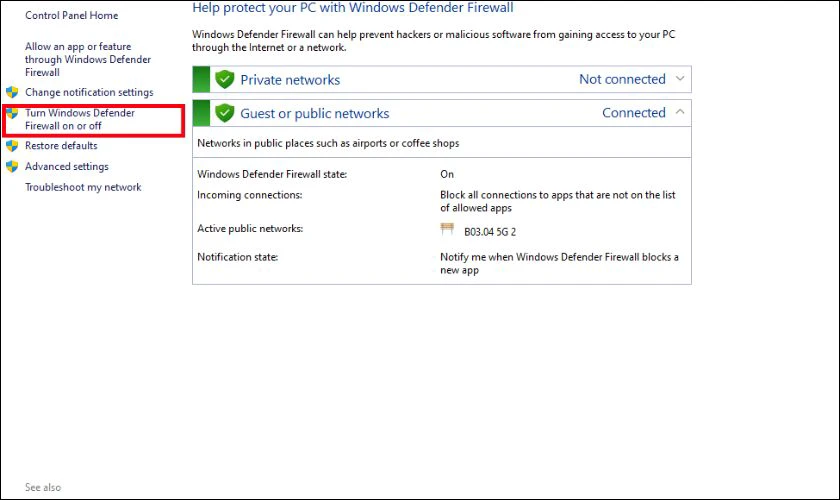840x500 pixels.
Task: Select network name B03.04 5G 2
Action: tap(490, 232)
